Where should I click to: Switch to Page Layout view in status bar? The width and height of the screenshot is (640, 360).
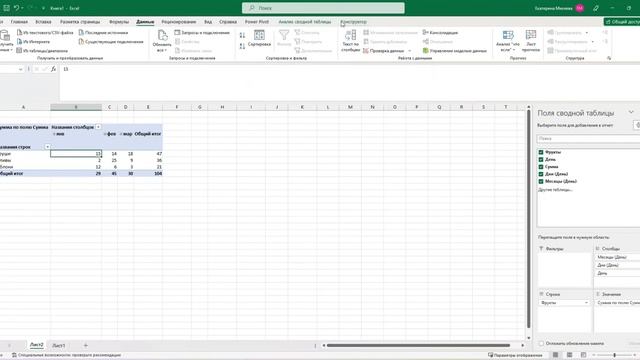coord(569,355)
